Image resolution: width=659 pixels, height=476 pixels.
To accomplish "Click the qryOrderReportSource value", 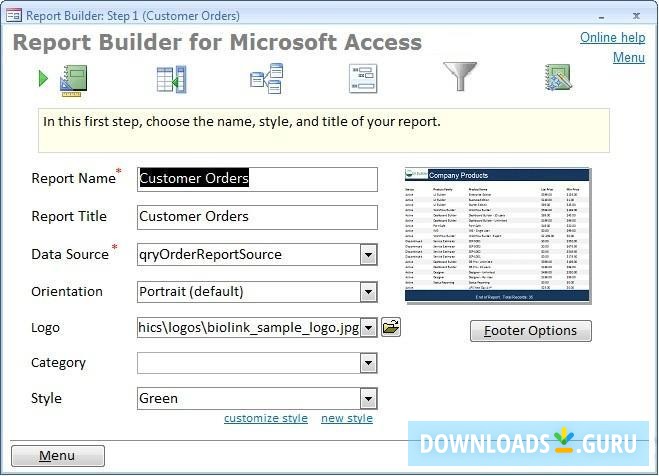I will click(x=210, y=255).
